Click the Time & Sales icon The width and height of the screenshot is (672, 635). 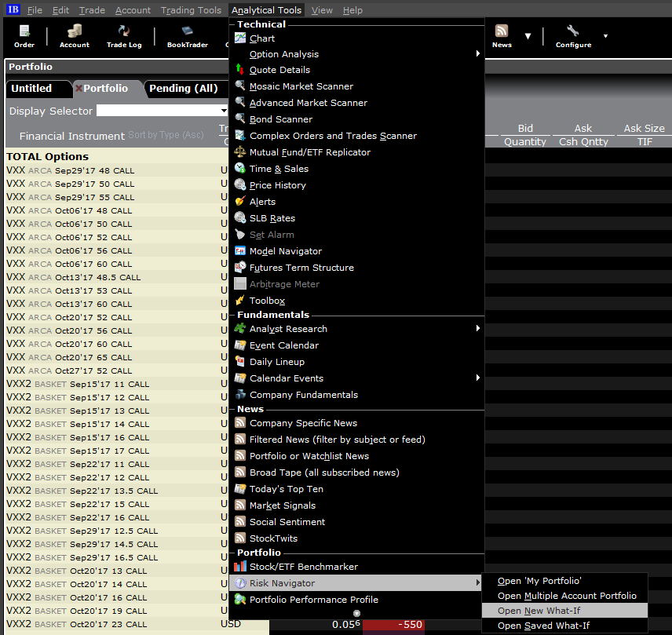pyautogui.click(x=240, y=169)
